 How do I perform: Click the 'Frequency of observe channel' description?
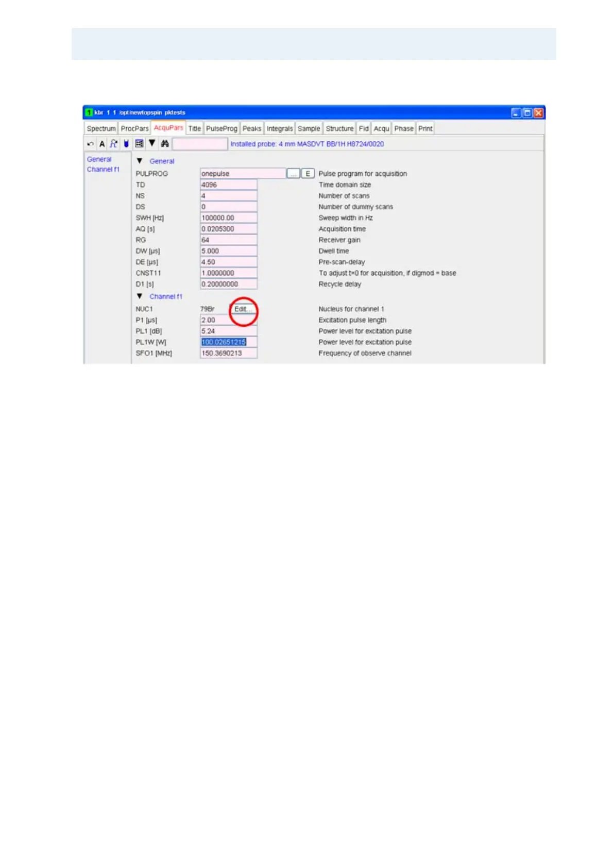click(x=365, y=353)
